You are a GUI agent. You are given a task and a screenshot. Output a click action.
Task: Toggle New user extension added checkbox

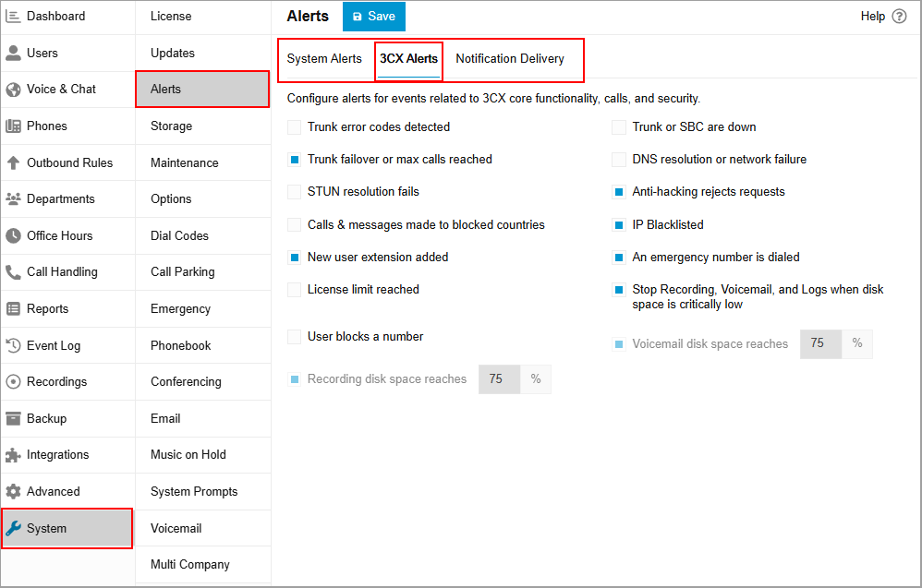[x=294, y=258]
